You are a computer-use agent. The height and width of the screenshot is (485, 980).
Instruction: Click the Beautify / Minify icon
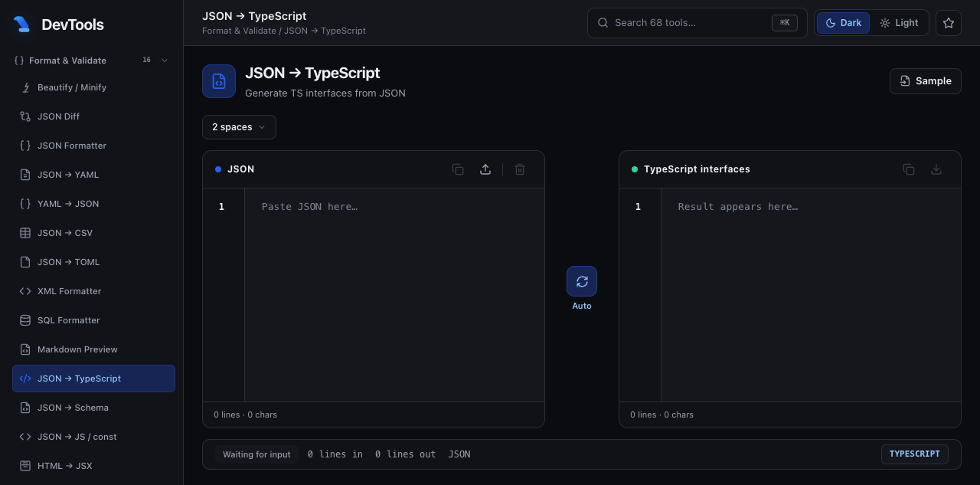point(24,87)
